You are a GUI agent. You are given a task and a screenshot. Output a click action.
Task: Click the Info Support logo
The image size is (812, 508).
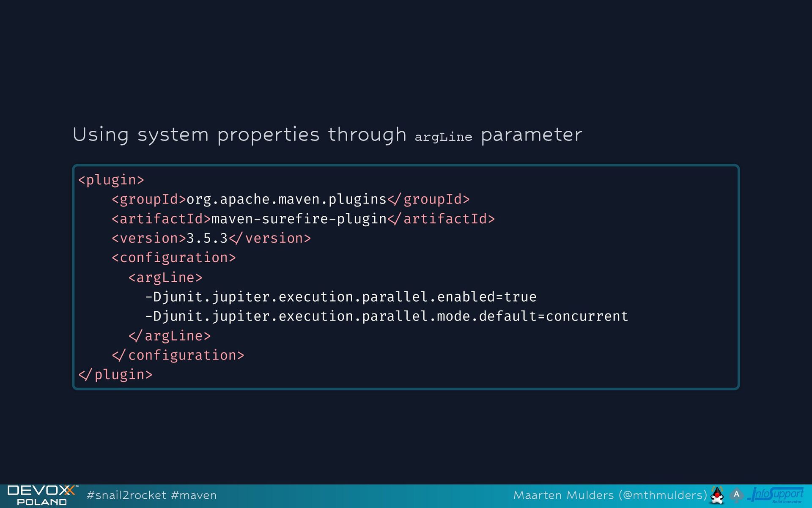click(x=775, y=495)
